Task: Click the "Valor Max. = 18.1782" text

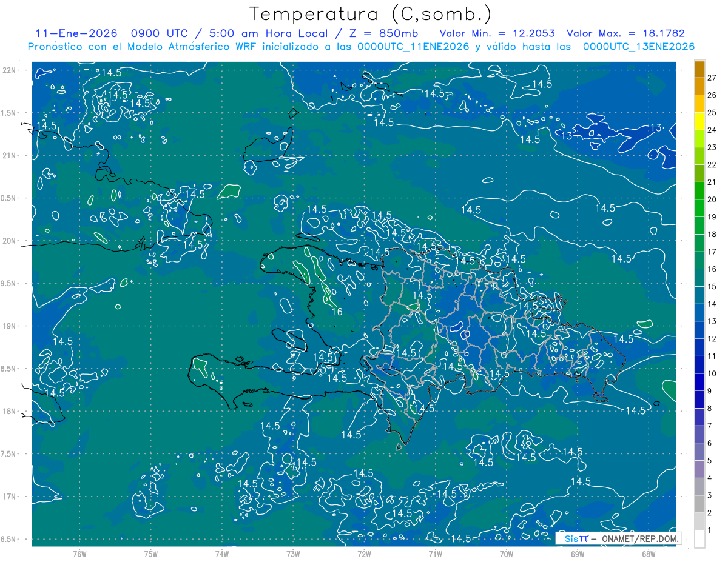Action: (625, 33)
